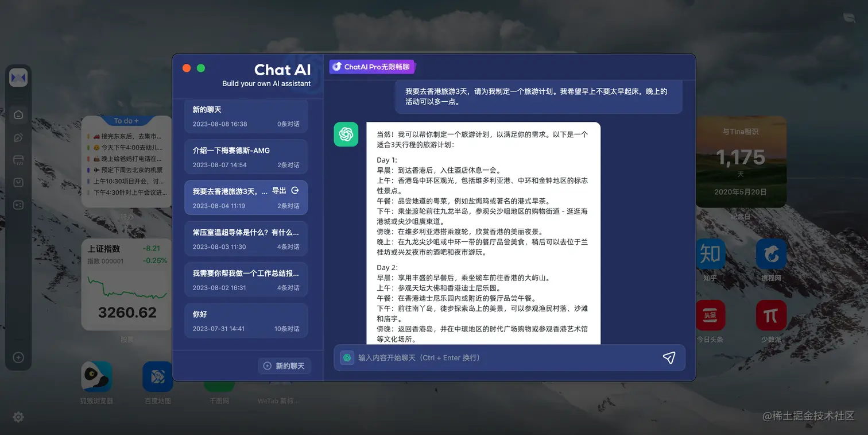Open the 你好 conversation from 2023-07-31
868x435 pixels.
tap(246, 321)
